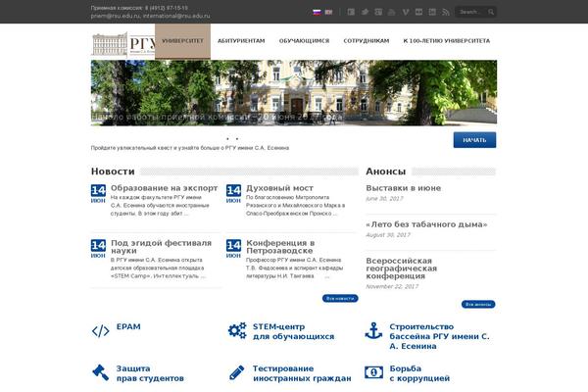Select the first banner slider dot

(x=227, y=139)
